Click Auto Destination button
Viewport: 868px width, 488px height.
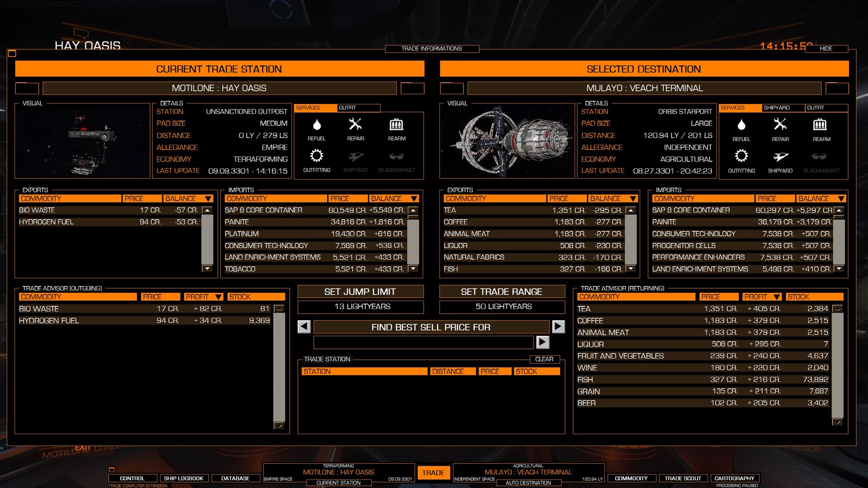coord(528,483)
